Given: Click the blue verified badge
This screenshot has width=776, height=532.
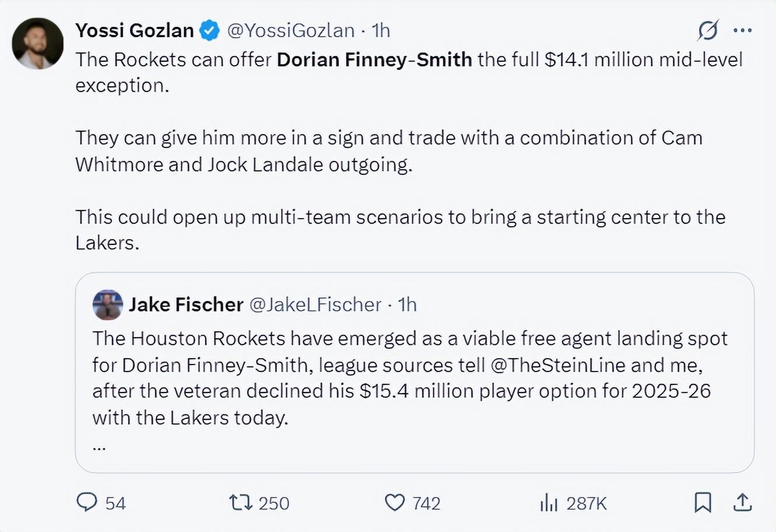Looking at the screenshot, I should coord(210,30).
